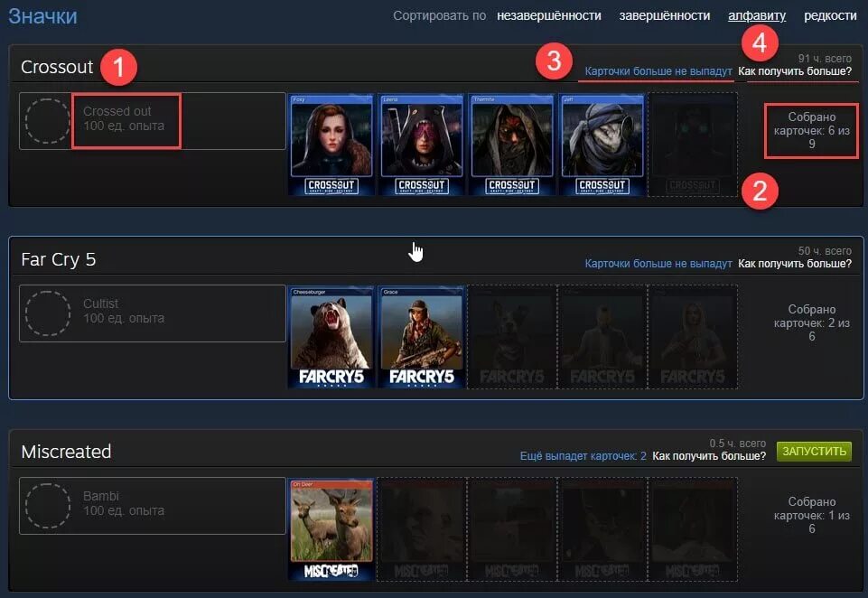Open the Thermite Crossout trading card
The width and height of the screenshot is (868, 598).
tap(511, 145)
